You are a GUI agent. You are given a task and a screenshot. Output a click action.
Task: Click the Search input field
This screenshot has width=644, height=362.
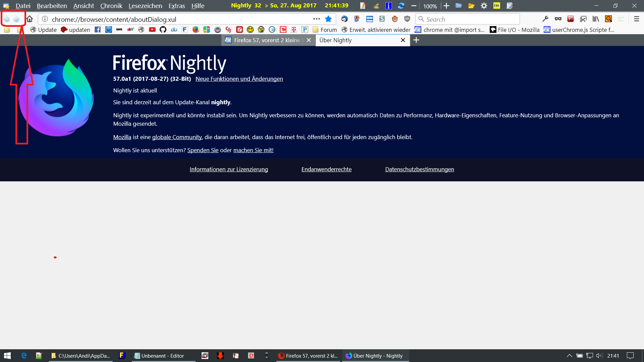click(x=470, y=19)
